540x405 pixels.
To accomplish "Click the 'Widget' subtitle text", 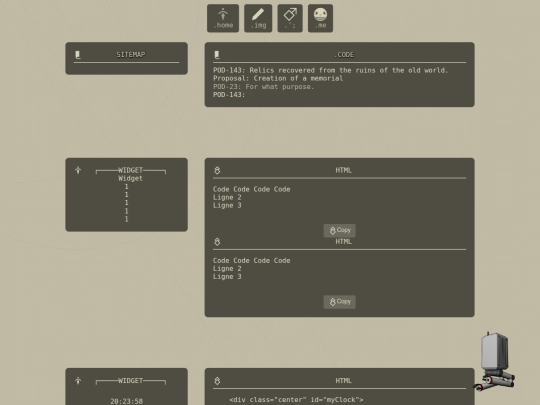I will click(131, 178).
